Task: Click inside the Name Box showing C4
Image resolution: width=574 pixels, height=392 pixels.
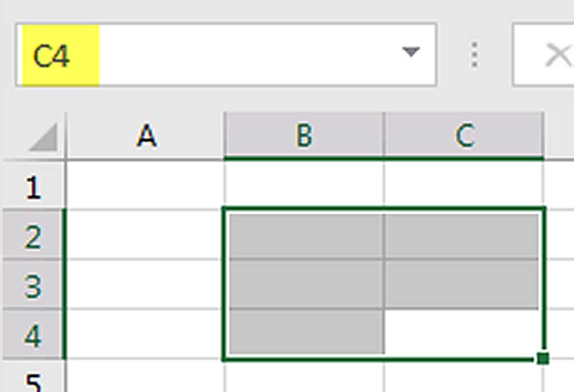Action: pyautogui.click(x=214, y=55)
